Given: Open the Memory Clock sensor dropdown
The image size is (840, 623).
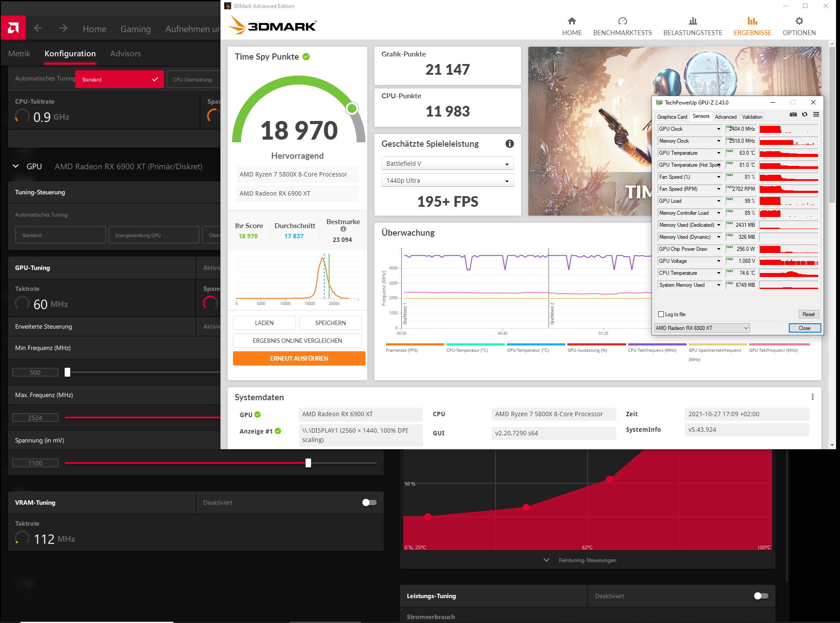Looking at the screenshot, I should click(718, 141).
